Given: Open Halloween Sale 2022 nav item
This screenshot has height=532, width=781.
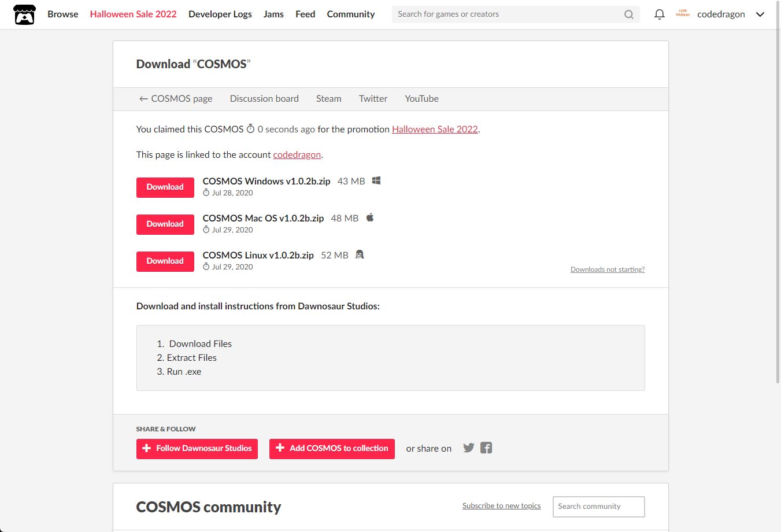Looking at the screenshot, I should (x=134, y=14).
